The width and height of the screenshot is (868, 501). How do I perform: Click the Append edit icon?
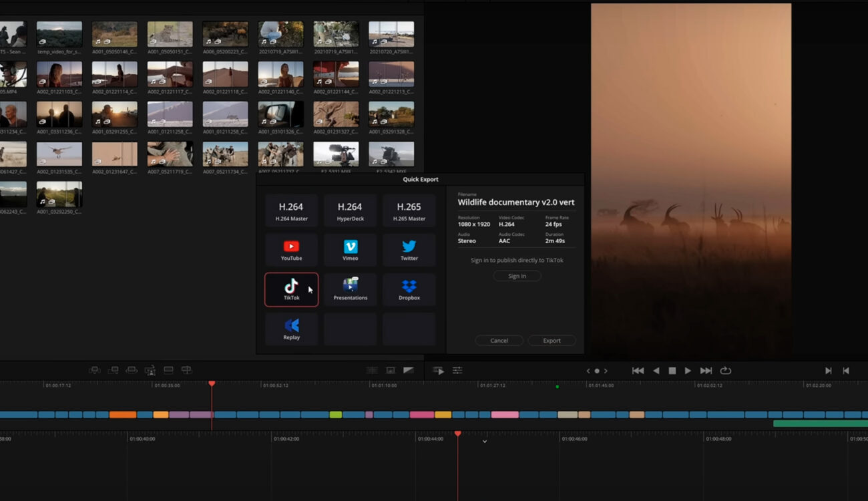coord(114,370)
